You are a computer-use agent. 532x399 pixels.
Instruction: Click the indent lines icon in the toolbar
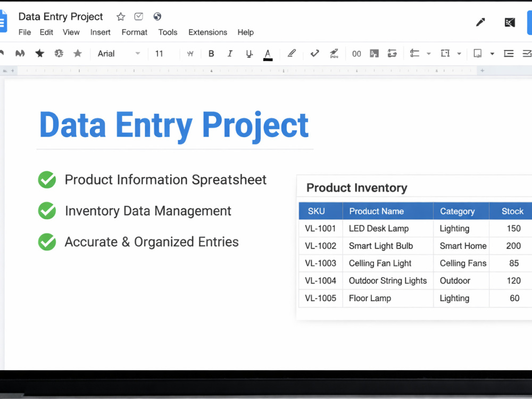pyautogui.click(x=508, y=53)
